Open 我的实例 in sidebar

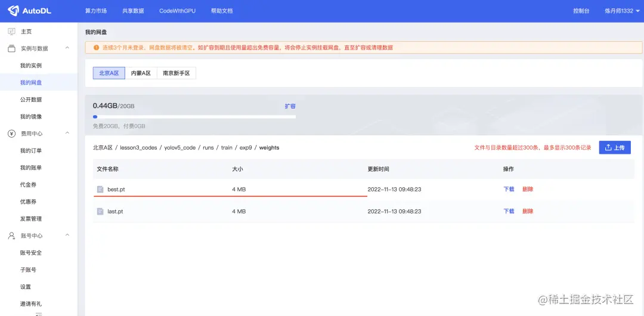pyautogui.click(x=31, y=66)
